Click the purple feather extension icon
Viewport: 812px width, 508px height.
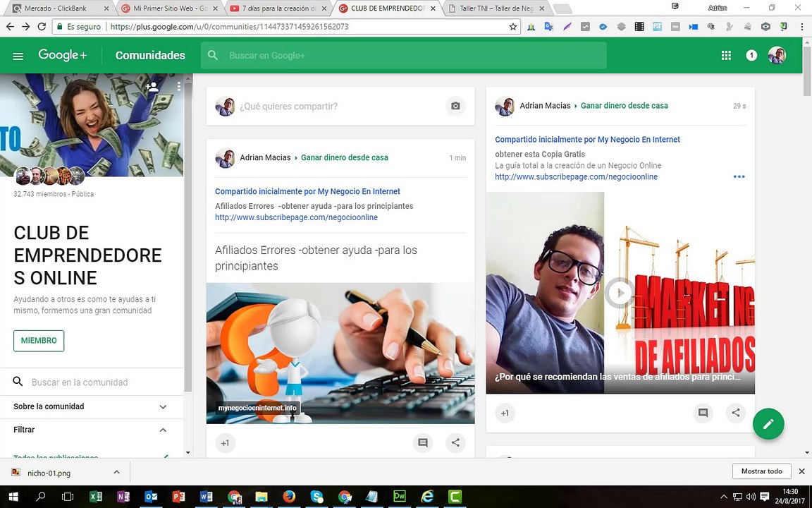coord(567,26)
